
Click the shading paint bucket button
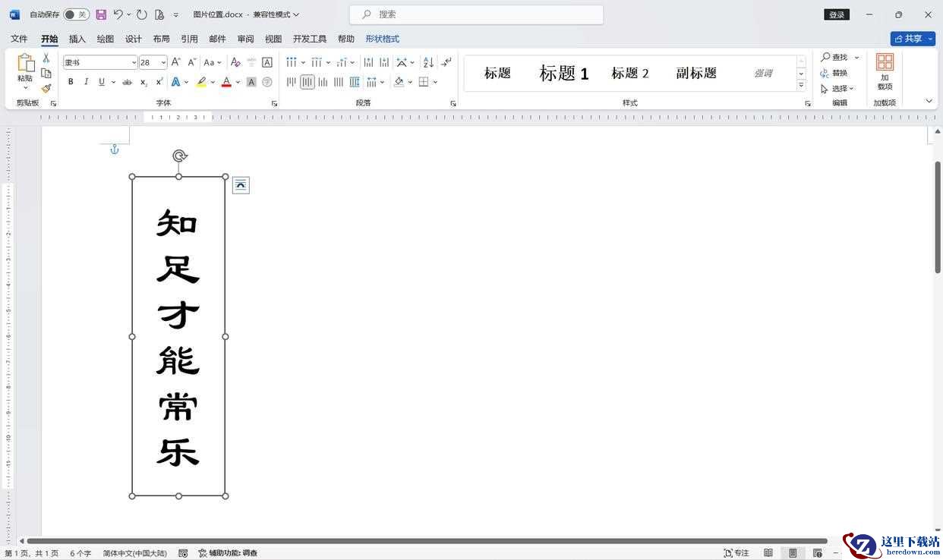399,82
